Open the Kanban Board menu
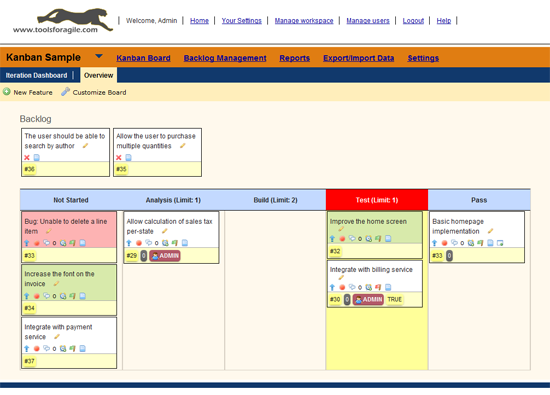The width and height of the screenshot is (550, 395). [143, 58]
